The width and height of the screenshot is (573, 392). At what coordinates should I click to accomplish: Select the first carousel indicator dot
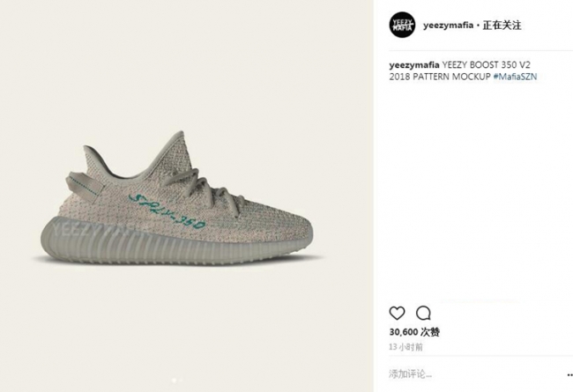tap(174, 381)
